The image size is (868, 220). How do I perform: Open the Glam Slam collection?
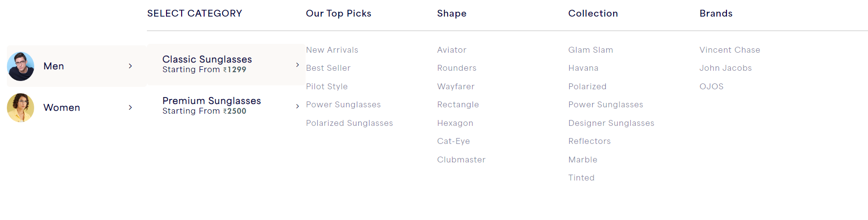(591, 50)
